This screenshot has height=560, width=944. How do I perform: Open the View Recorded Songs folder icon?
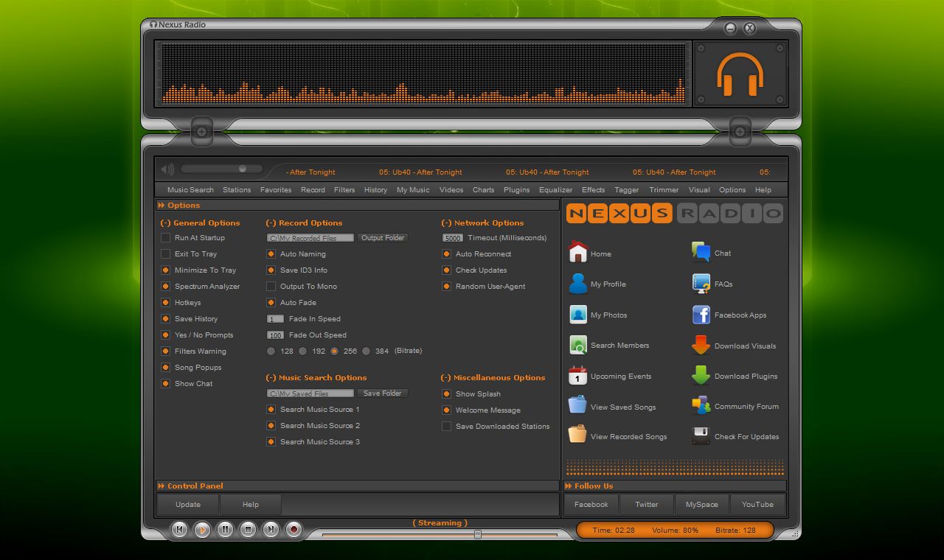point(577,435)
